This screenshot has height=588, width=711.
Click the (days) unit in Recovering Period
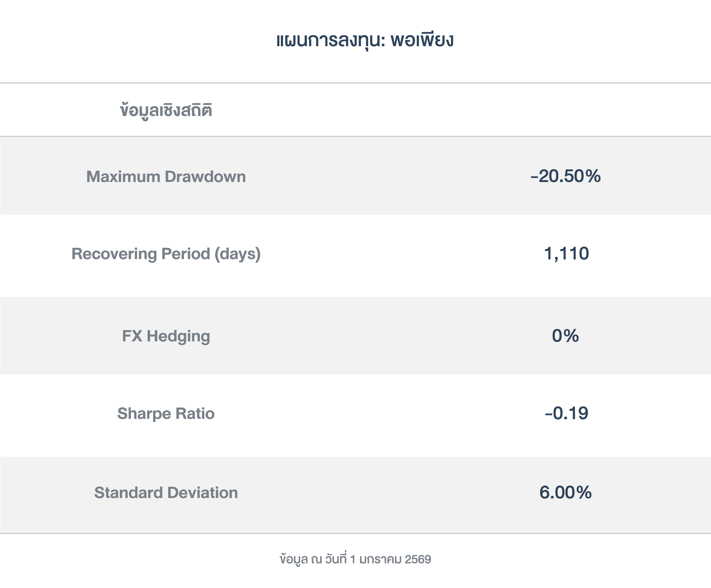[237, 254]
